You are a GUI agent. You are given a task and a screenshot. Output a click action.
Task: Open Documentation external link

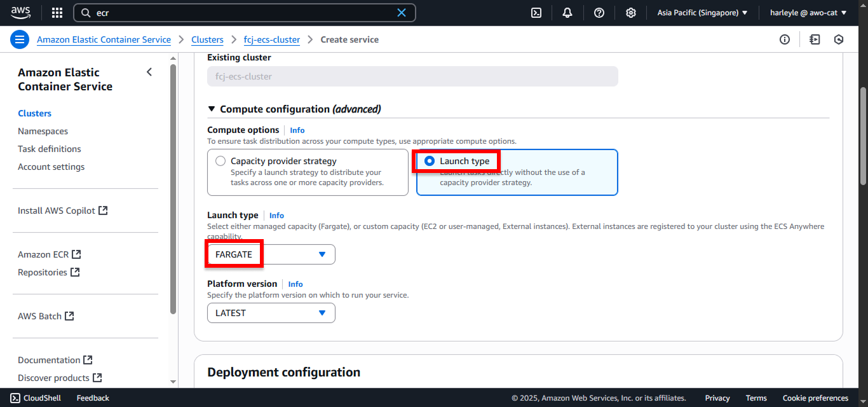point(55,360)
